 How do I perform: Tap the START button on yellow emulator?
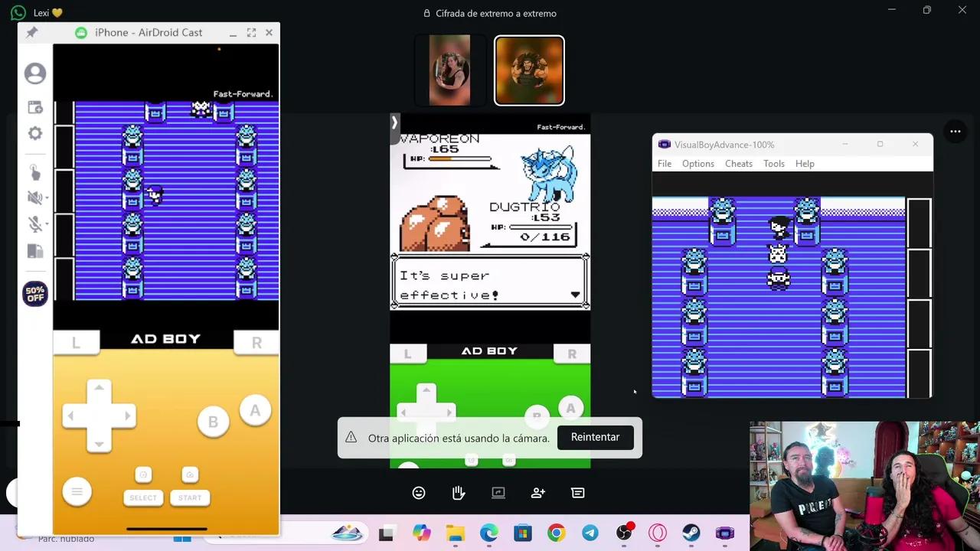click(190, 497)
